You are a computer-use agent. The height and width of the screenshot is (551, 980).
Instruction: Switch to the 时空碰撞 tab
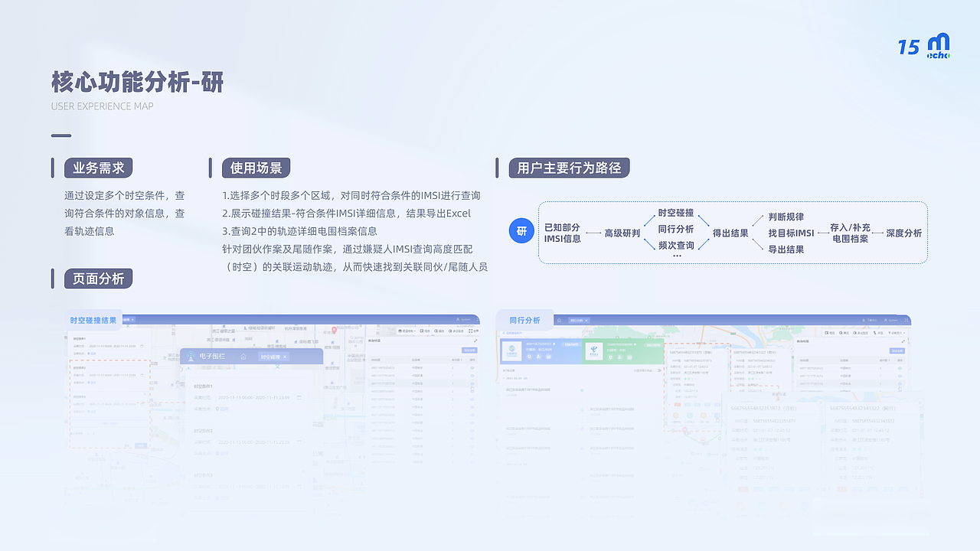click(273, 357)
